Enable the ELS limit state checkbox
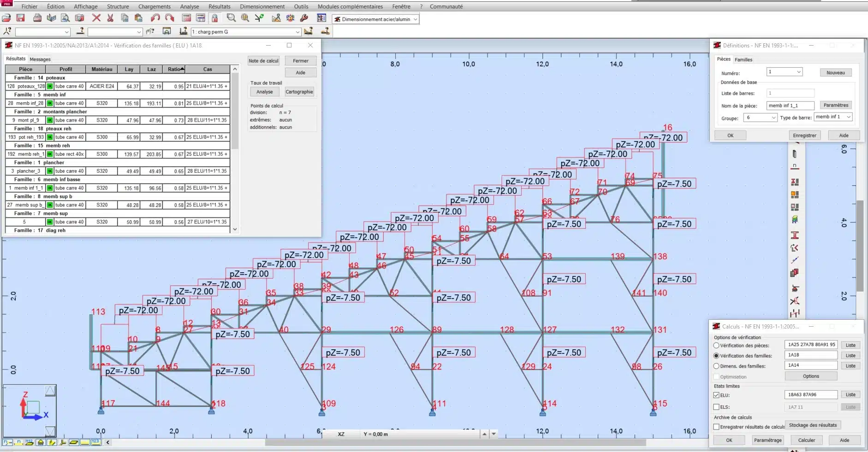Viewport: 868px width, 452px height. (x=716, y=407)
